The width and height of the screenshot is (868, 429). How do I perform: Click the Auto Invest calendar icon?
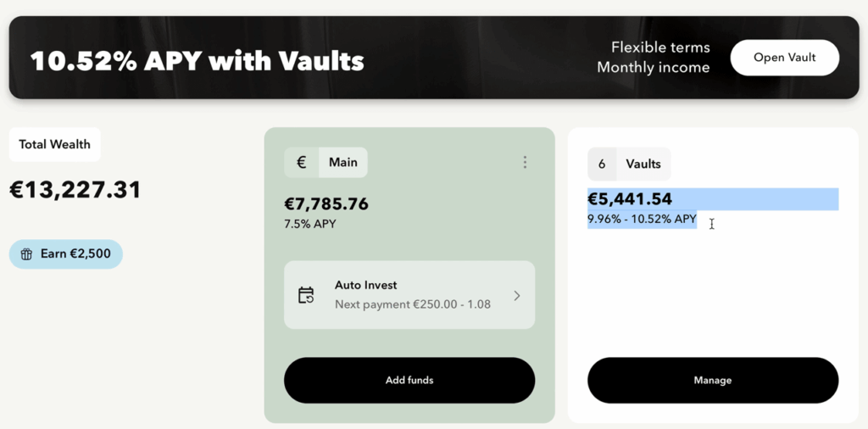click(306, 295)
